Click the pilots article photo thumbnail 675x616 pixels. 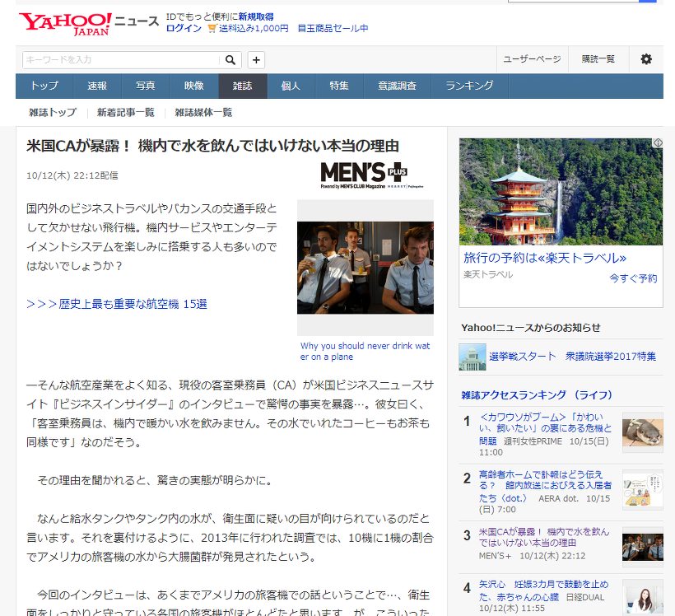(x=365, y=268)
